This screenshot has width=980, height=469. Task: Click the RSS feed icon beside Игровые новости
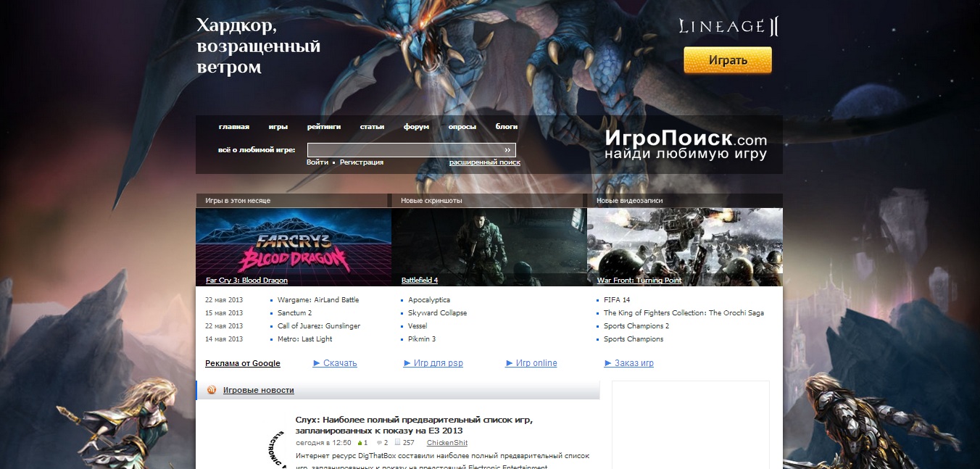[x=212, y=390]
